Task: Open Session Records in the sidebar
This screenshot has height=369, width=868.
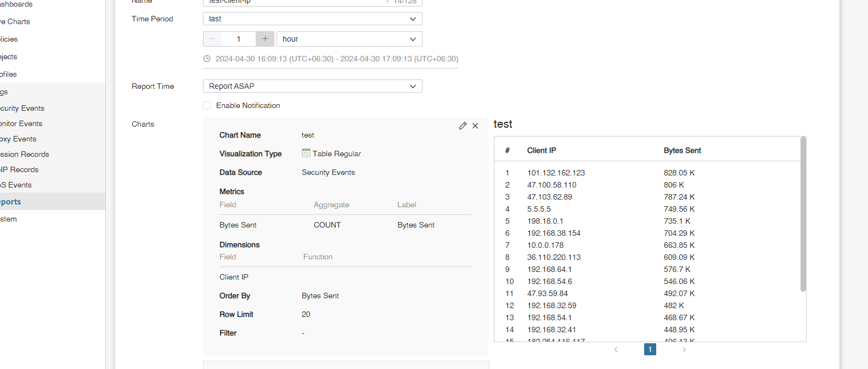Action: [25, 154]
